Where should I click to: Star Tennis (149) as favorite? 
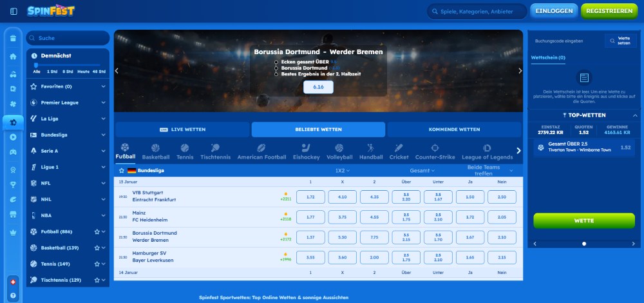coord(97,264)
